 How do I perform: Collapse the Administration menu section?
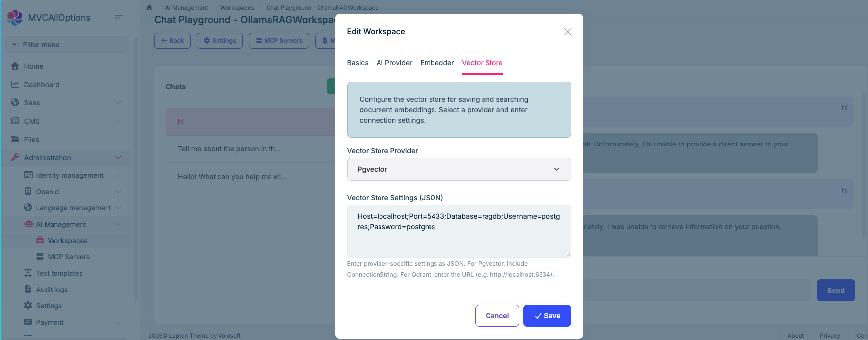click(118, 158)
